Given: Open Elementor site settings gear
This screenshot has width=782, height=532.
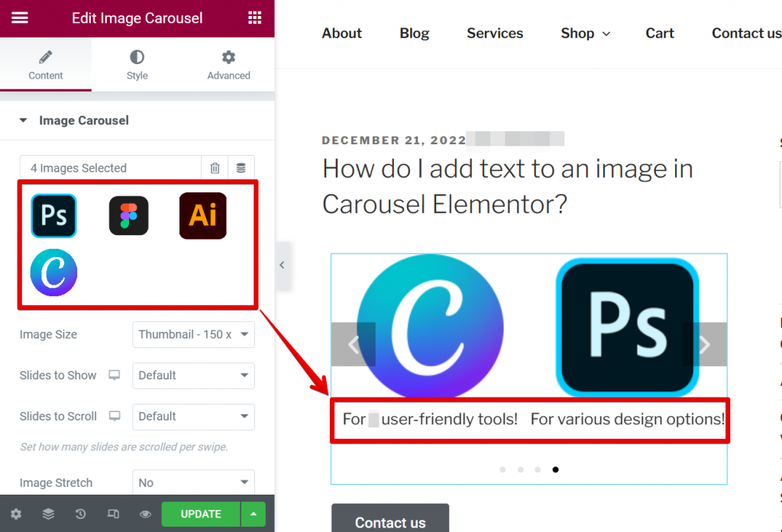Looking at the screenshot, I should pos(16,514).
